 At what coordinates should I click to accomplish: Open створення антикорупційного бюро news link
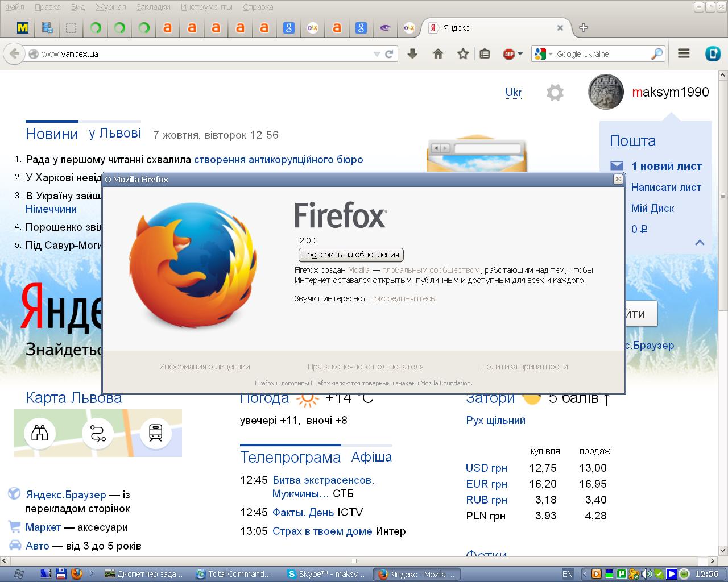[279, 160]
